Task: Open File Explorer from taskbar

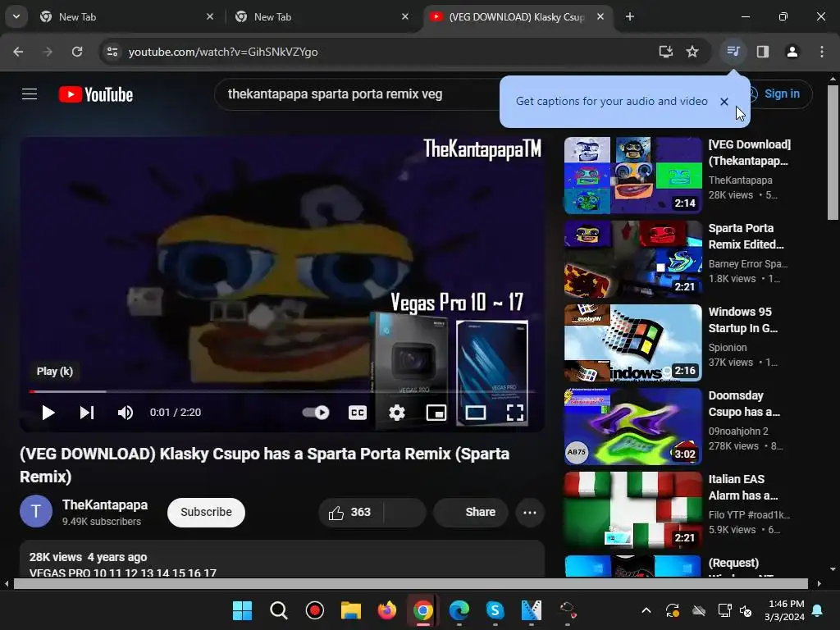Action: (x=351, y=610)
